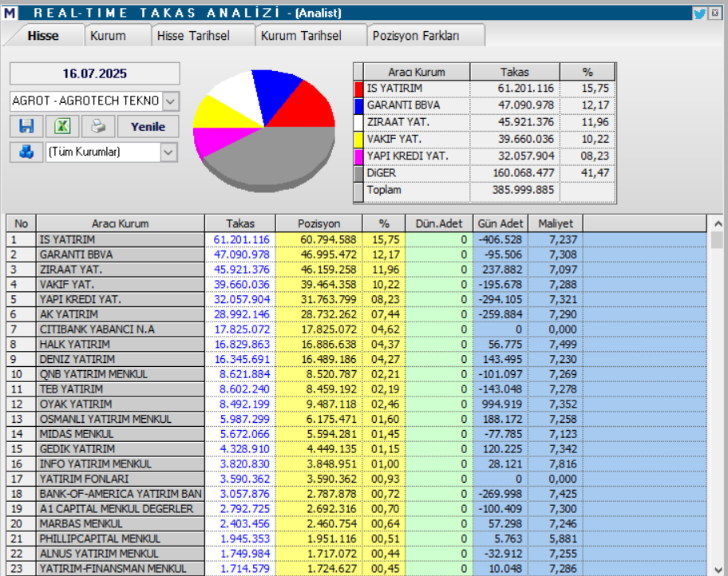Image resolution: width=728 pixels, height=576 pixels.
Task: Click the scroll down arrow of the table
Action: point(718,570)
